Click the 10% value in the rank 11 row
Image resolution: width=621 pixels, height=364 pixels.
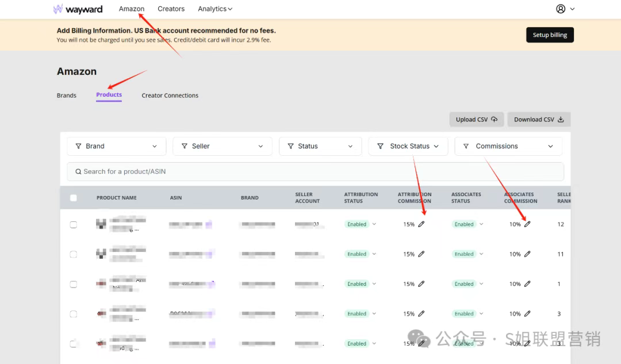tap(515, 254)
